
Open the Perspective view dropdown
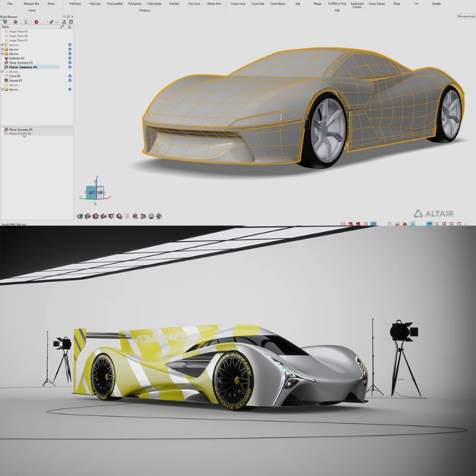pyautogui.click(x=465, y=16)
